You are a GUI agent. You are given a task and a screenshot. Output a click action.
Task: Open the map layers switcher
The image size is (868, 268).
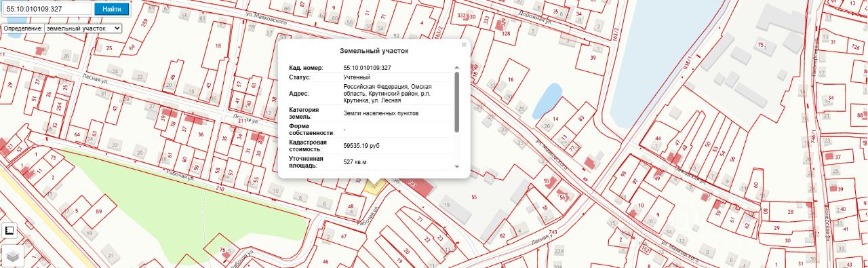12,255
